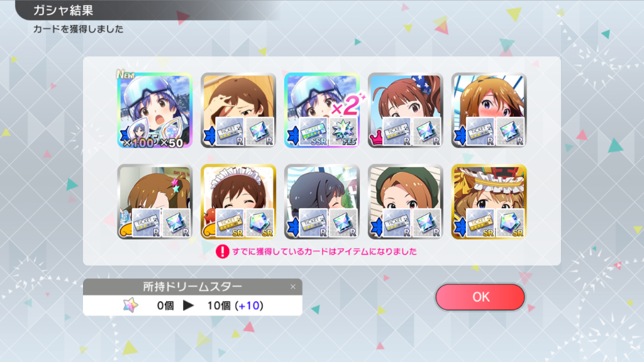Tap the FES crystal icon on third card
The image size is (644, 362).
[343, 131]
